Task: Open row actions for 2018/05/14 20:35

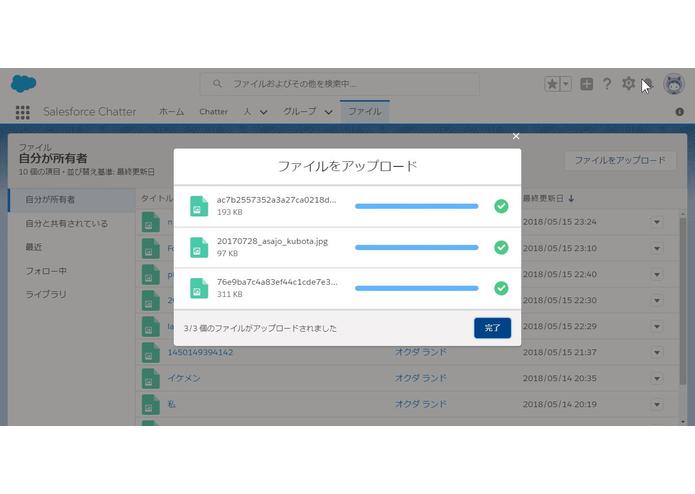Action: pos(657,378)
